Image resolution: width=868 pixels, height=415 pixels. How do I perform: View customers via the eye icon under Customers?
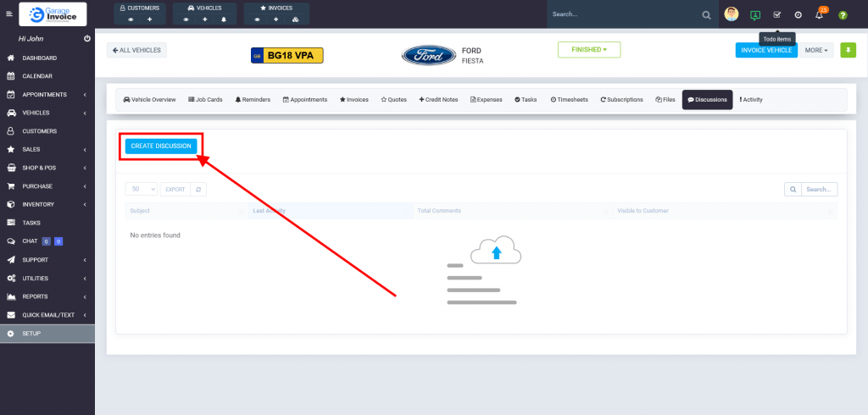[131, 19]
